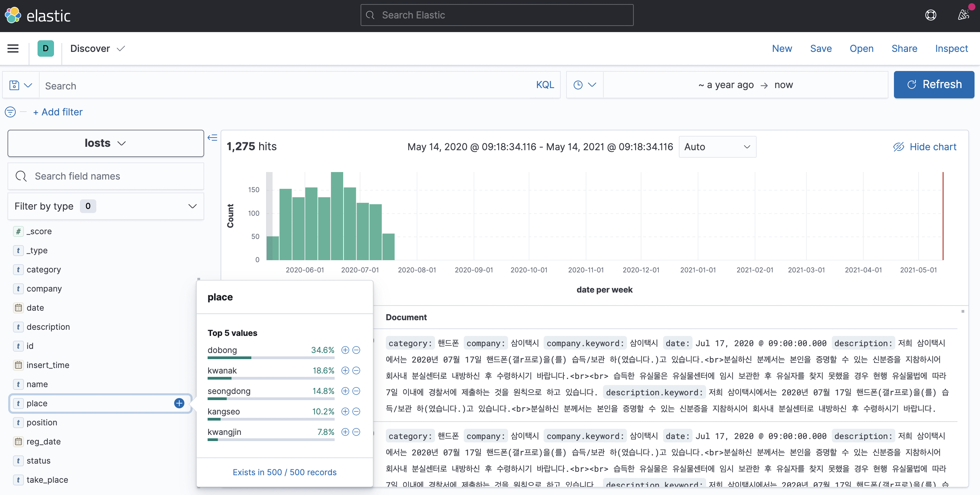Open the hamburger navigation menu
This screenshot has width=980, height=495.
[x=13, y=48]
